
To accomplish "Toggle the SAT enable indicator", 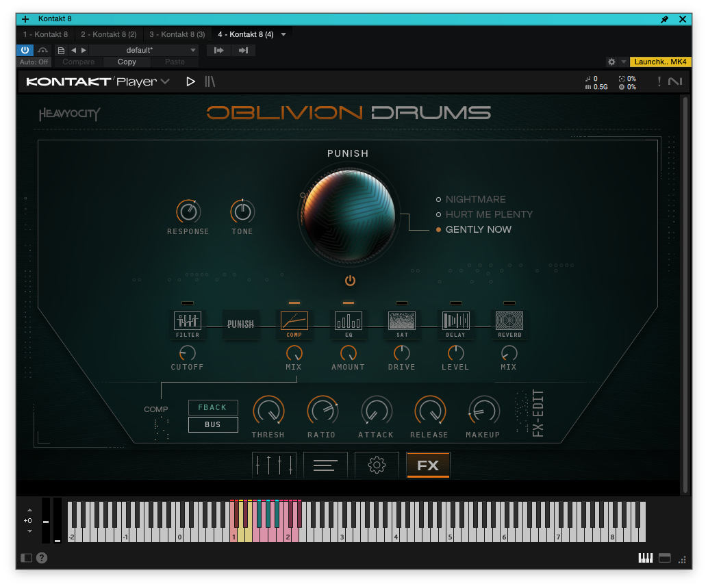I will [402, 303].
